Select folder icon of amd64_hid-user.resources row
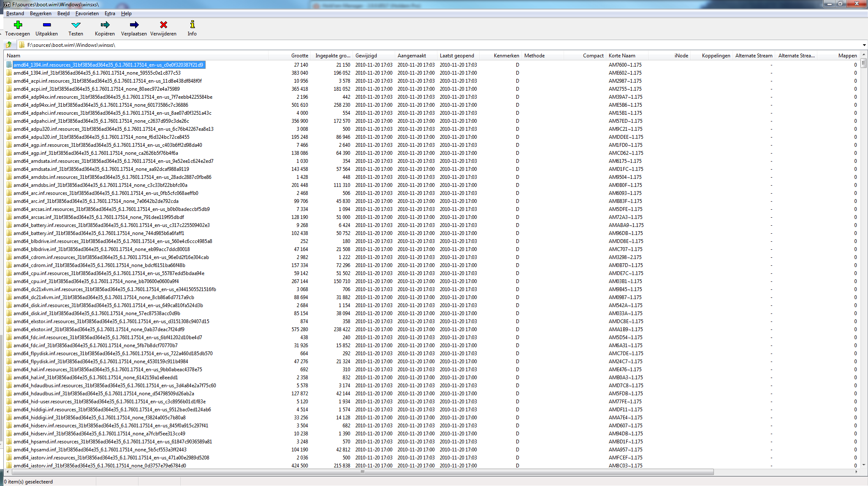This screenshot has width=868, height=486. (9, 402)
